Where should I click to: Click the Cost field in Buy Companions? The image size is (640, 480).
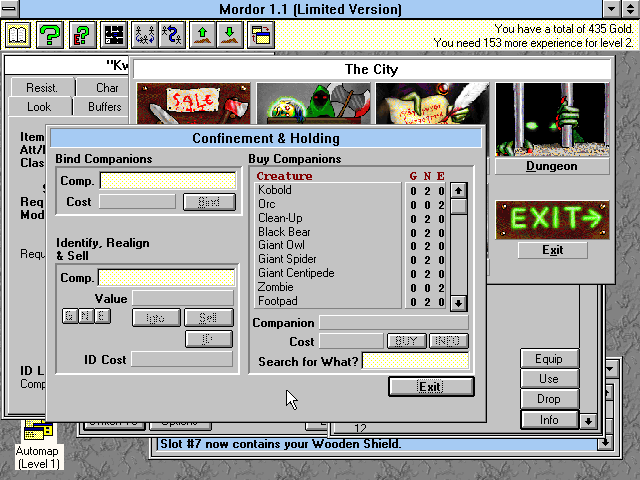[351, 341]
